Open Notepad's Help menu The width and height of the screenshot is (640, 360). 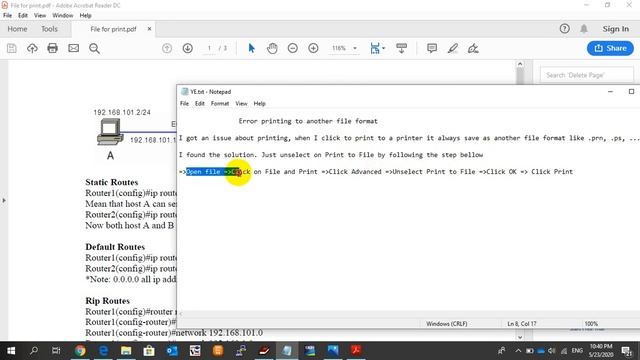(260, 104)
